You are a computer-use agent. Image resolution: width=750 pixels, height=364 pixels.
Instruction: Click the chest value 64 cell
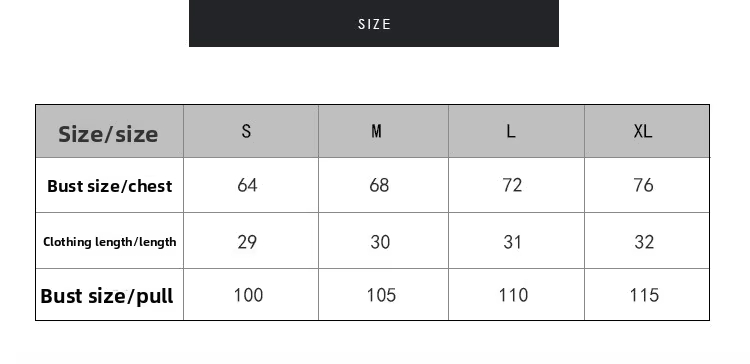[251, 185]
